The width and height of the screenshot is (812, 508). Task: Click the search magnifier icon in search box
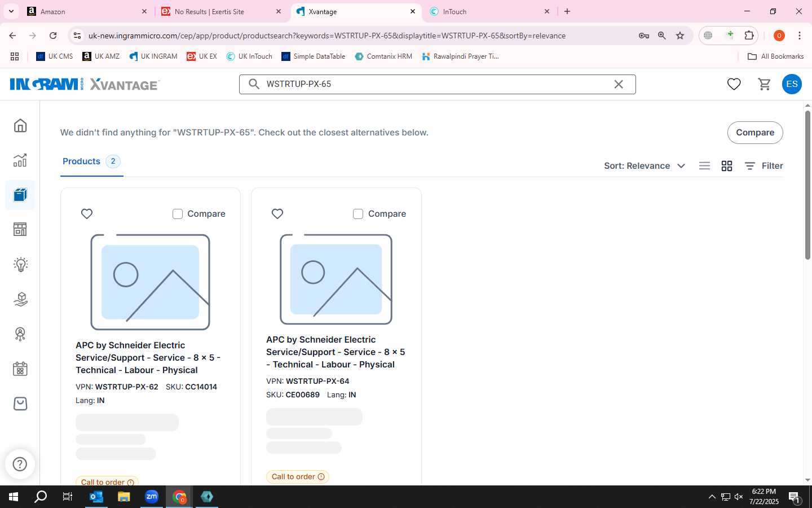pos(254,84)
